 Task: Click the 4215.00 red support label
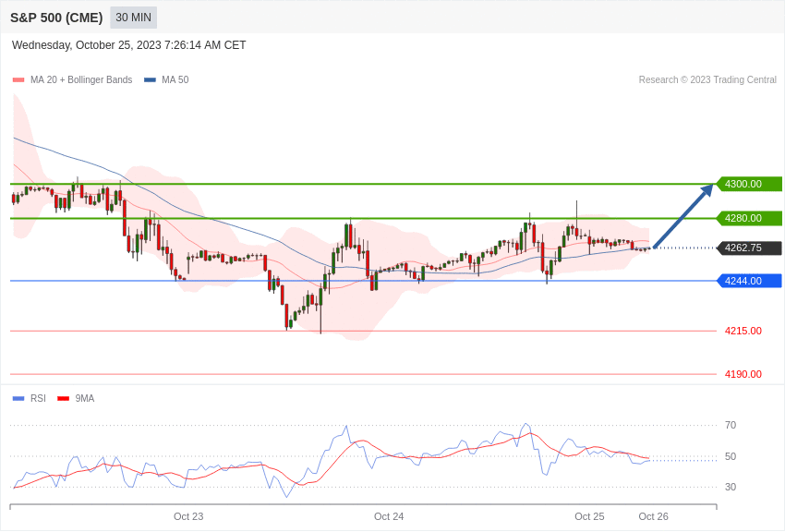(743, 331)
